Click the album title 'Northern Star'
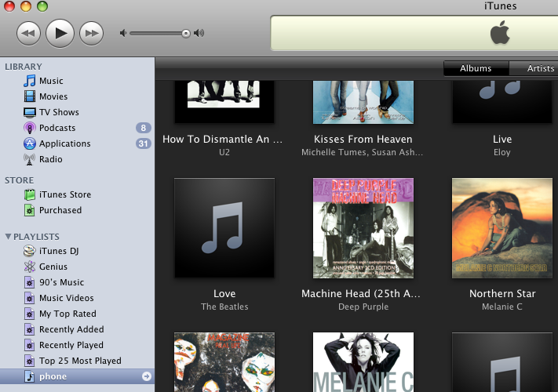The width and height of the screenshot is (558, 392). [x=502, y=293]
